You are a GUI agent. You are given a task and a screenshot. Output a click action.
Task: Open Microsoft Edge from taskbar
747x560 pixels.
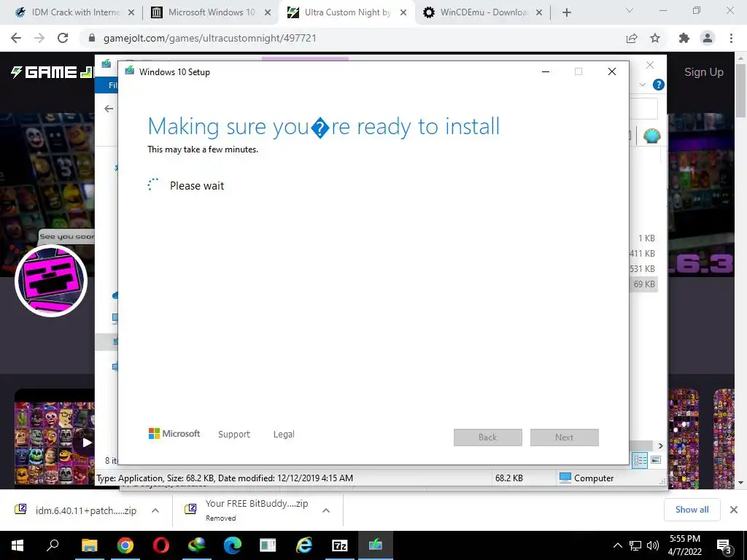(x=233, y=545)
